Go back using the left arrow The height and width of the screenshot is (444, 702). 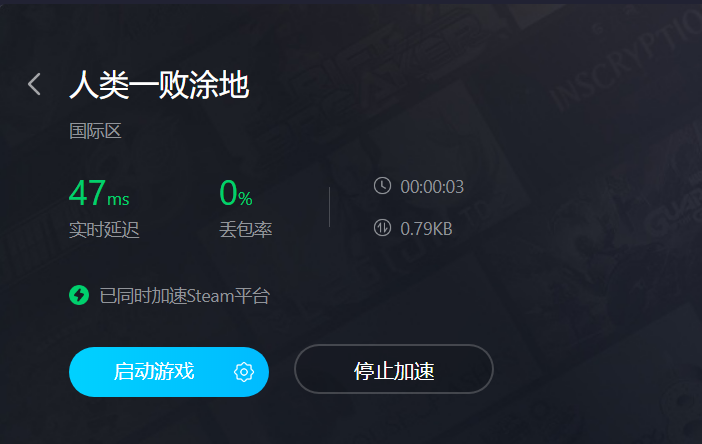[x=34, y=84]
